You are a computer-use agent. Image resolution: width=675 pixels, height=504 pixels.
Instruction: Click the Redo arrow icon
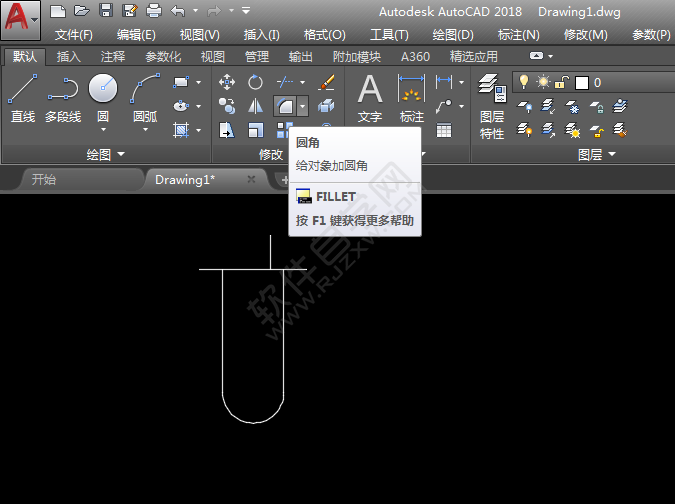[x=214, y=11]
